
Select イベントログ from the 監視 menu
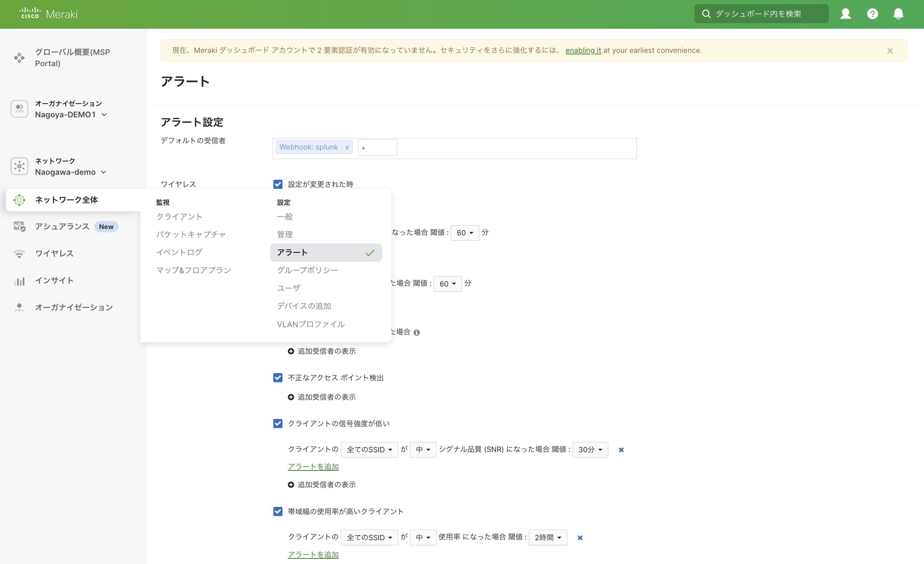[179, 252]
